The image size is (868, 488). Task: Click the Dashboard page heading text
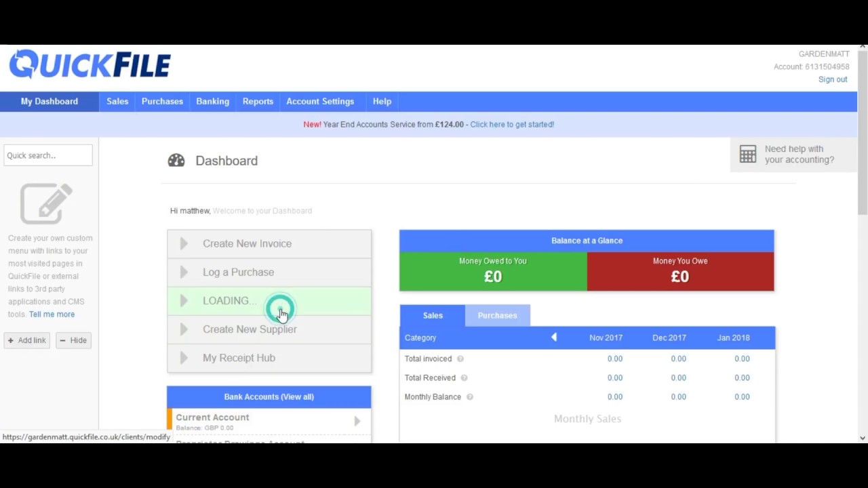(226, 161)
